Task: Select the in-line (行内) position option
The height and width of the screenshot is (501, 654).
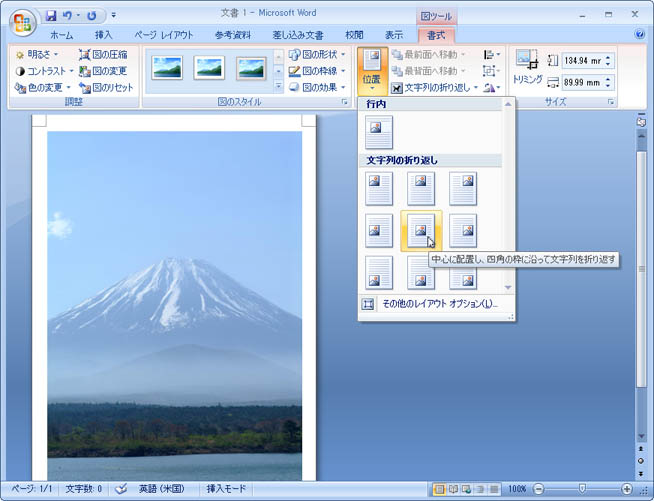Action: point(379,132)
